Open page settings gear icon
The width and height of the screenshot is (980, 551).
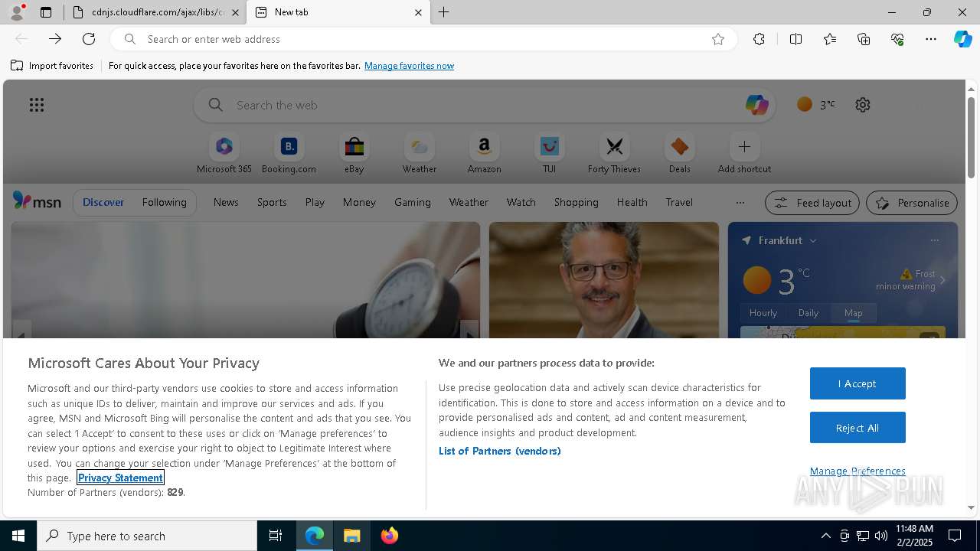pos(863,105)
